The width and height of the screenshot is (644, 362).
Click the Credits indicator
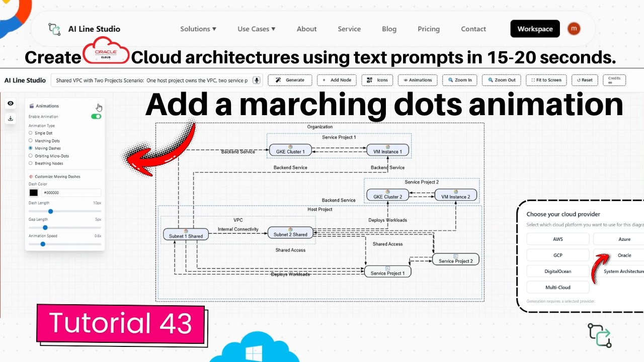pyautogui.click(x=614, y=80)
